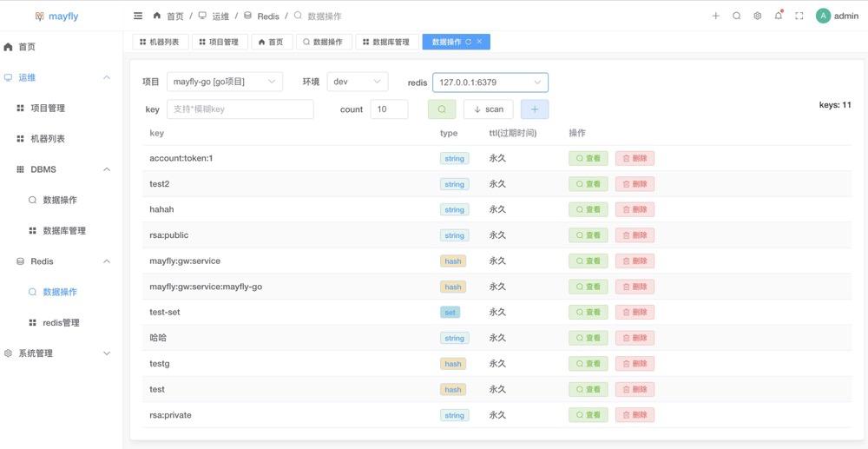Image resolution: width=868 pixels, height=449 pixels.
Task: Open layout settings gear icon in header
Action: coord(757,16)
